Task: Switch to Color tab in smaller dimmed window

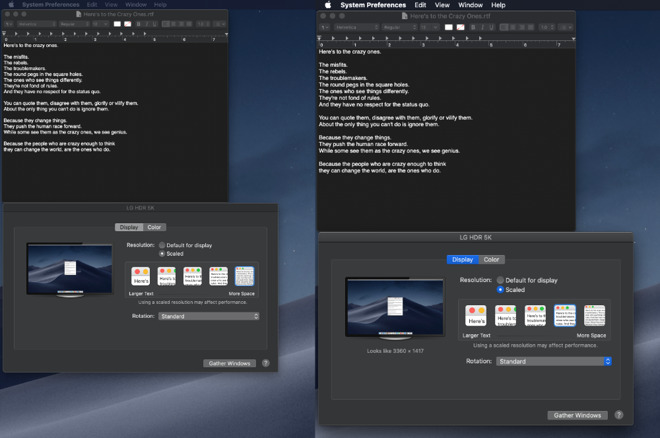Action: pos(154,227)
